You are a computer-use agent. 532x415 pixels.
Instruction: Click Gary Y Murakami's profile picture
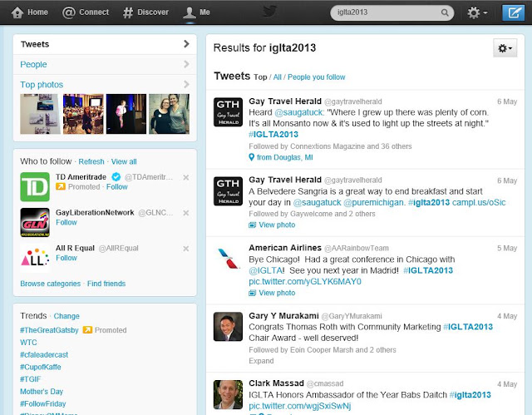(228, 327)
